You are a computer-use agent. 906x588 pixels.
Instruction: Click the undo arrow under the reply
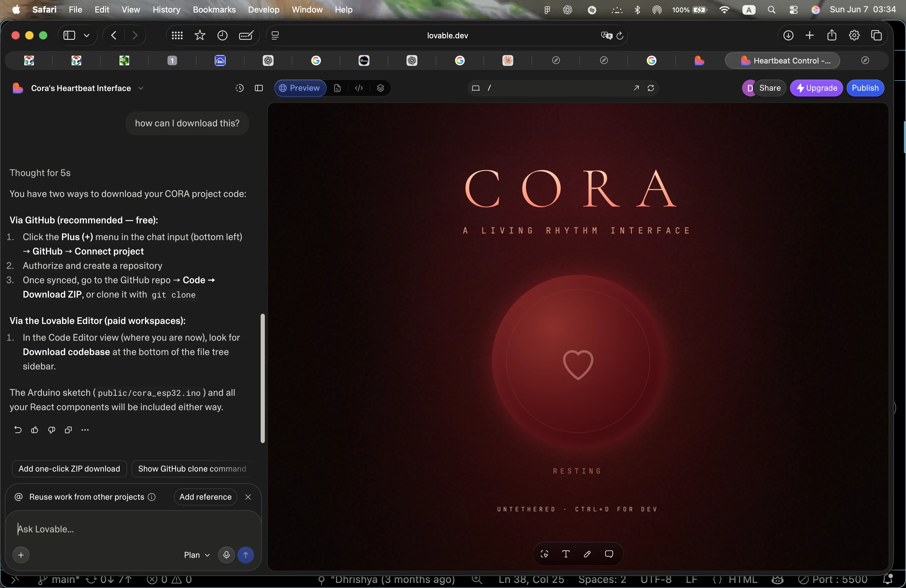[18, 430]
